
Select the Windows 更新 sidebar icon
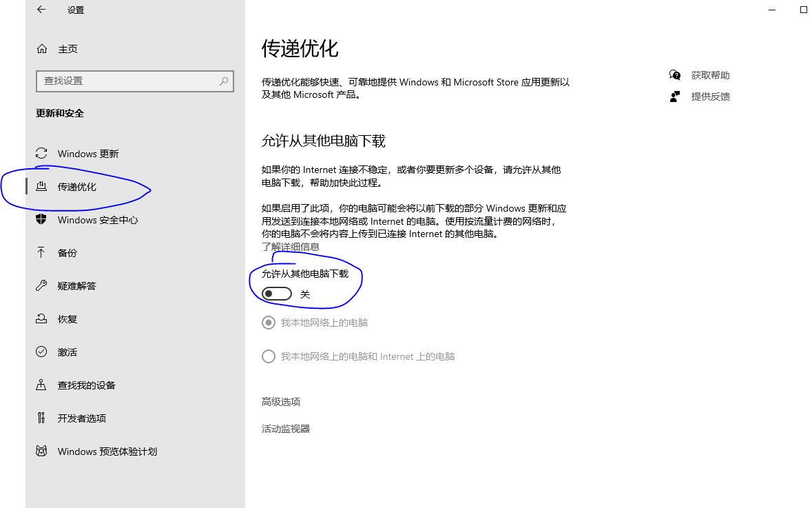coord(42,154)
